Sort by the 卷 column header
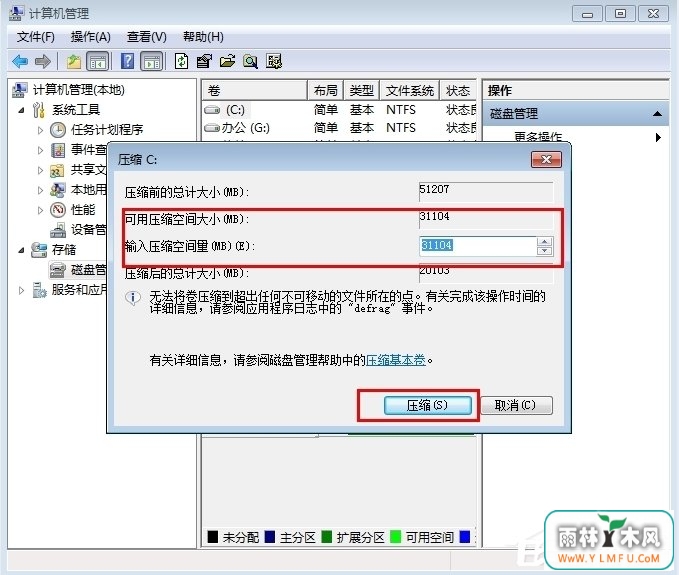679x575 pixels. click(x=255, y=90)
